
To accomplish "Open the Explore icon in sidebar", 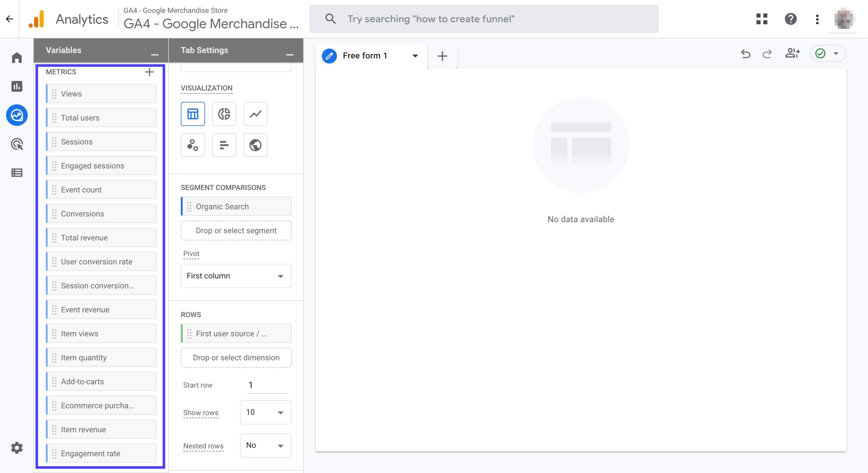I will (x=17, y=115).
